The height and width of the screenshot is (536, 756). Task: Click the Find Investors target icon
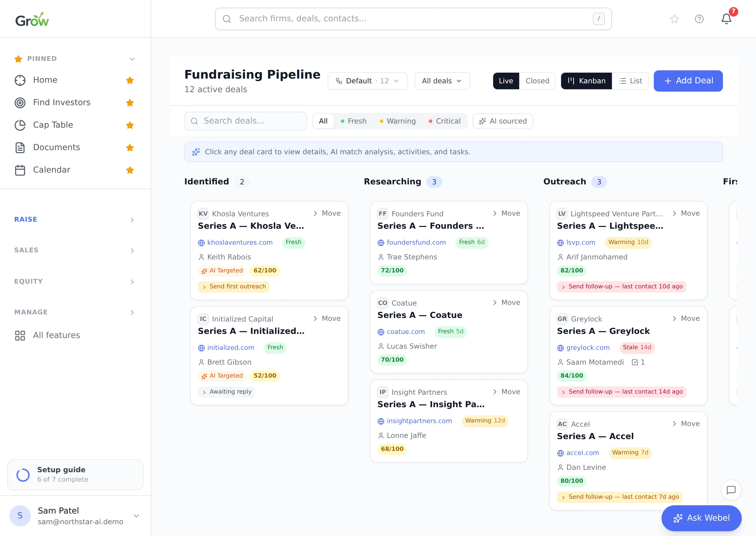coord(20,103)
